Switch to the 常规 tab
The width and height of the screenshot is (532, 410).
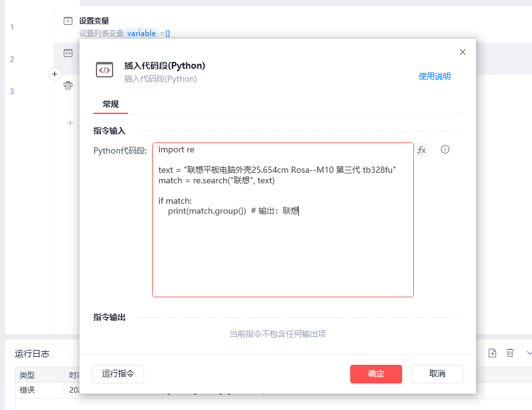(111, 104)
